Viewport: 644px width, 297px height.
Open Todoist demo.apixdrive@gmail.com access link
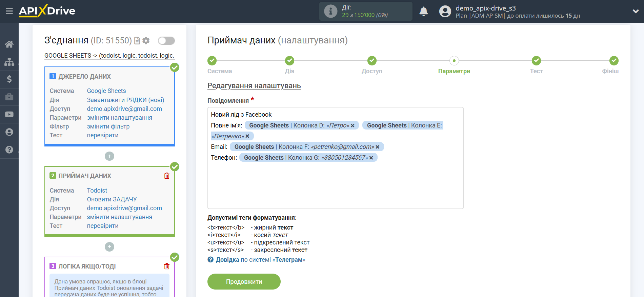click(124, 208)
